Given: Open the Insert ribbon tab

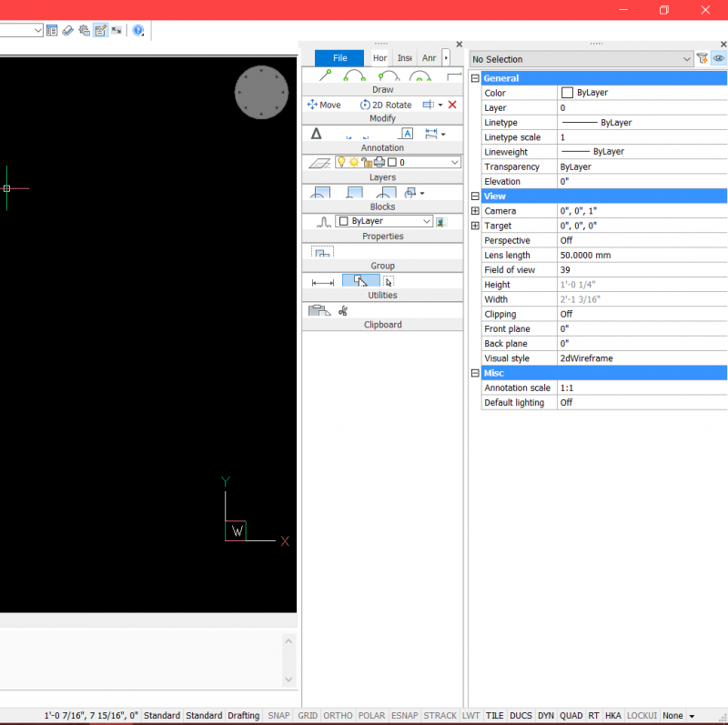Looking at the screenshot, I should (x=404, y=57).
